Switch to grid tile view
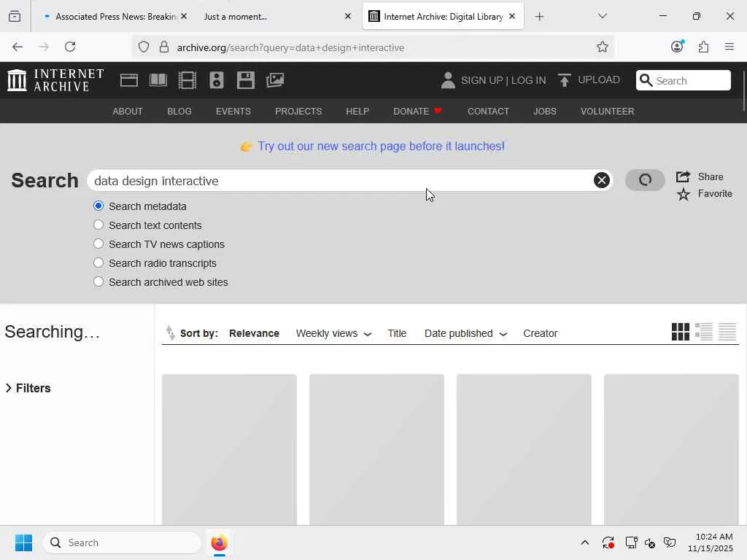This screenshot has width=747, height=560. click(681, 332)
